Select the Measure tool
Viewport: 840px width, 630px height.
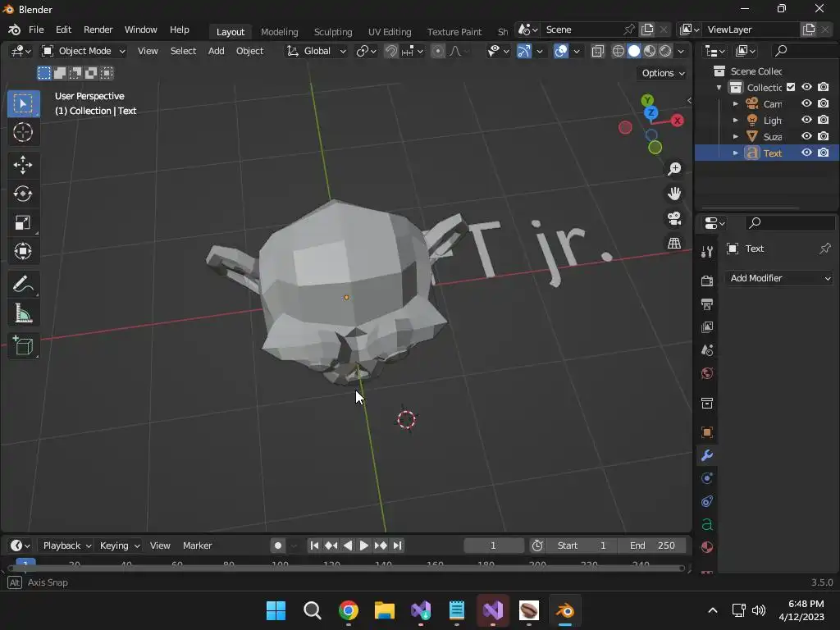tap(22, 313)
